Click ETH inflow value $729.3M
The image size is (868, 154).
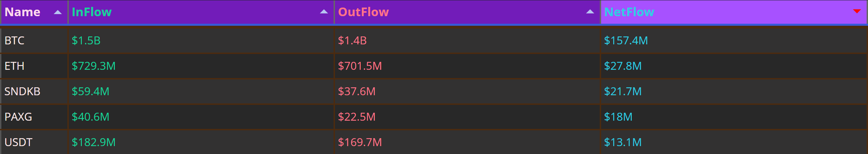[94, 66]
